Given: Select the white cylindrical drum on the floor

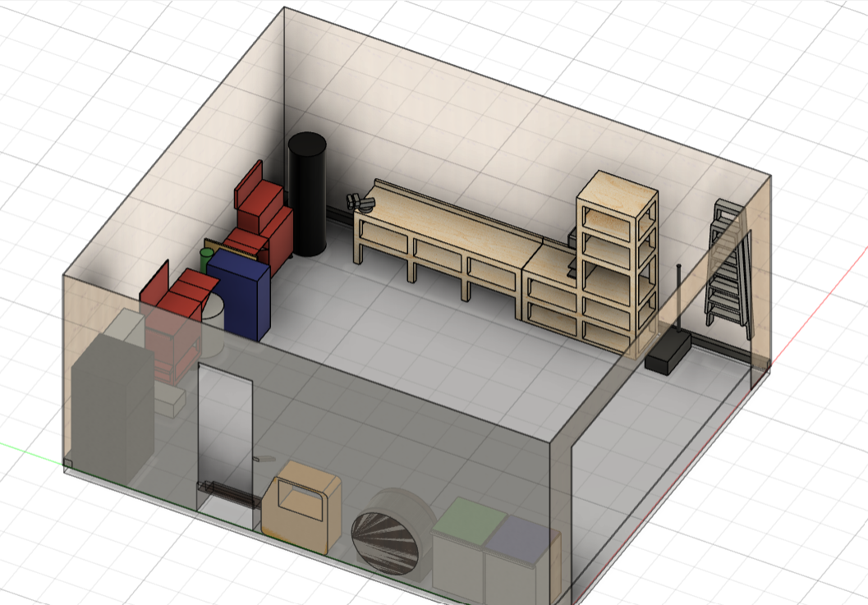Looking at the screenshot, I should click(x=215, y=310).
